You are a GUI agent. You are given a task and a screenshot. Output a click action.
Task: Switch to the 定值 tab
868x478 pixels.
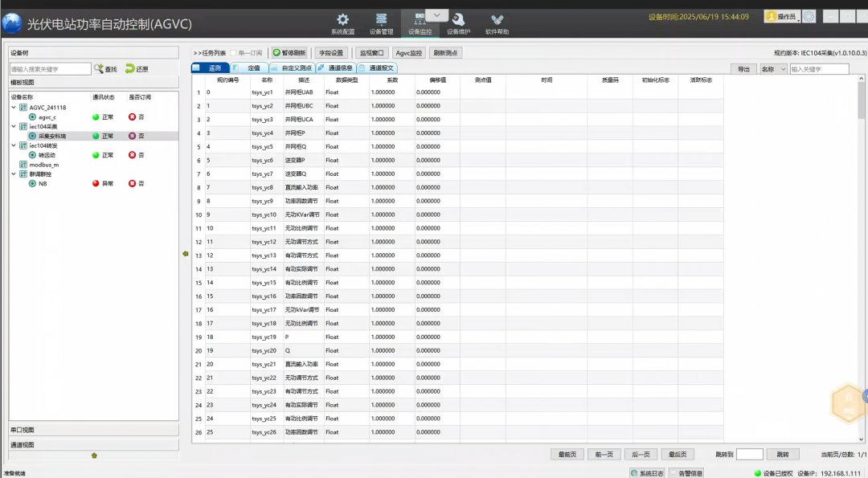pyautogui.click(x=249, y=68)
